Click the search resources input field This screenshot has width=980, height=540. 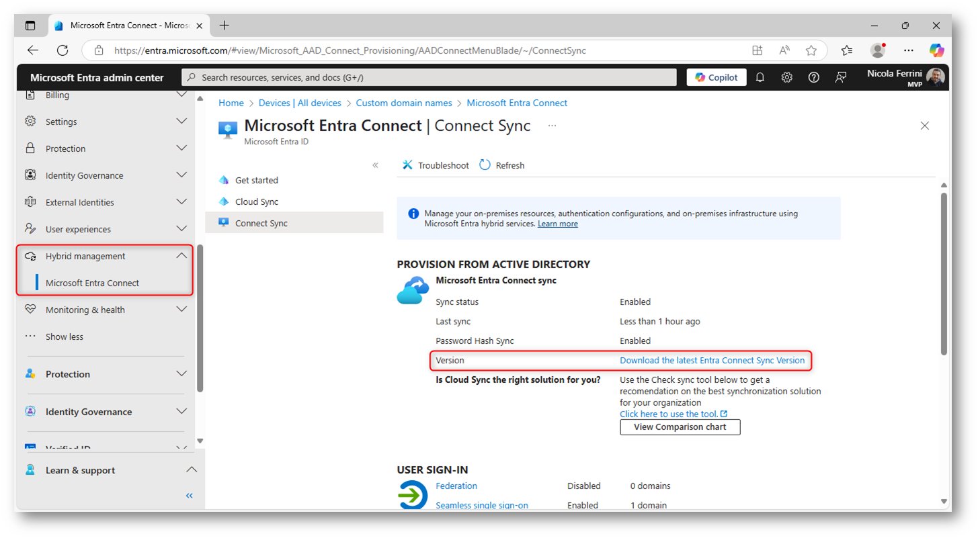point(430,77)
